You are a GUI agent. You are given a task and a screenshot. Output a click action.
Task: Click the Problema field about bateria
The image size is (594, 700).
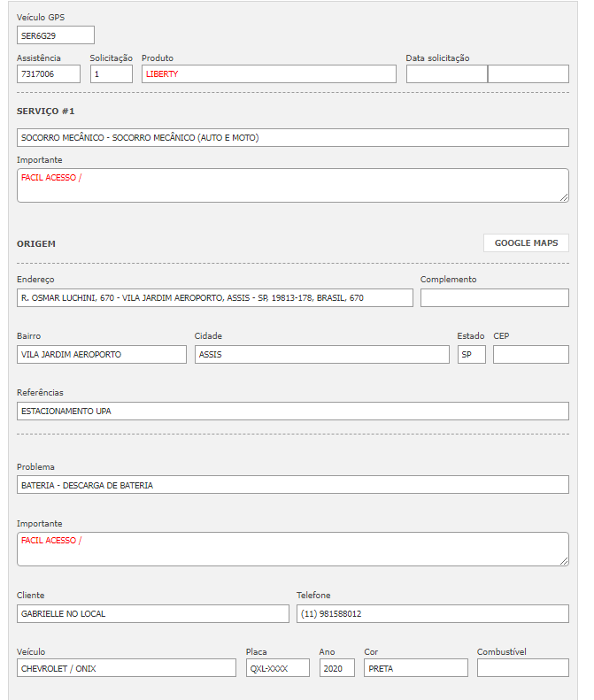point(292,485)
